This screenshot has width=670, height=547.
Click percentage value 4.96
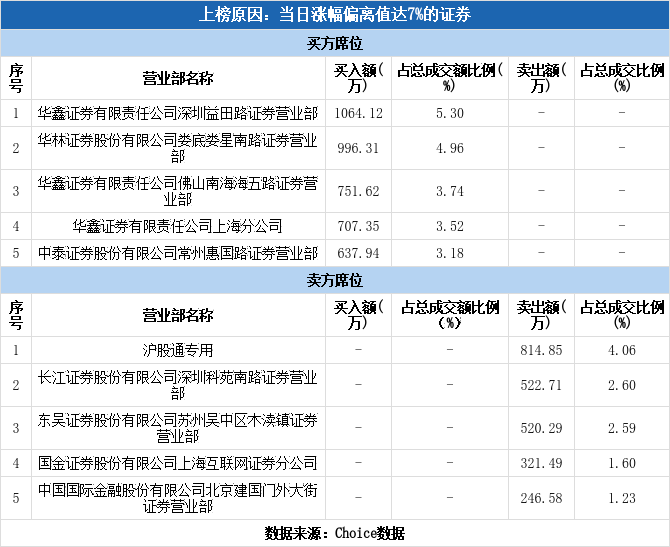(450, 148)
